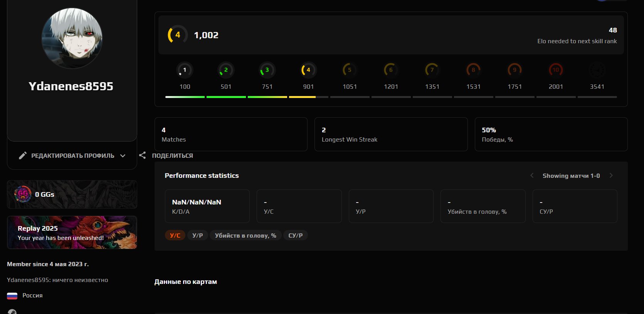Image resolution: width=644 pixels, height=314 pixels.
Task: Click 'Showing матчи 1-0' text
Action: (x=571, y=176)
